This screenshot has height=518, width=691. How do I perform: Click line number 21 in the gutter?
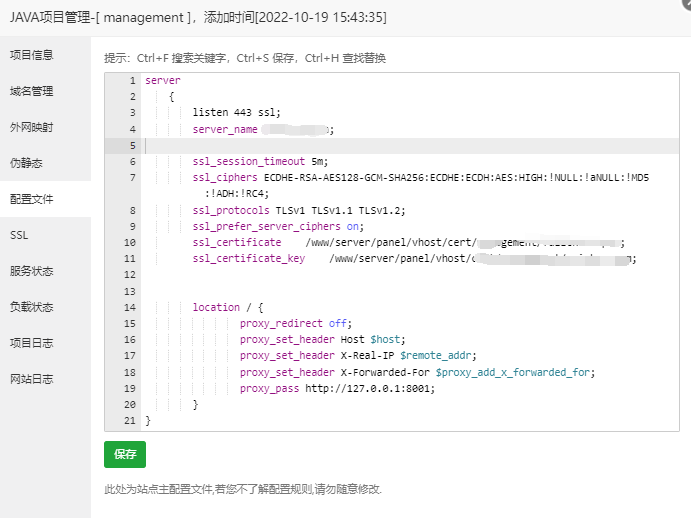[x=130, y=421]
